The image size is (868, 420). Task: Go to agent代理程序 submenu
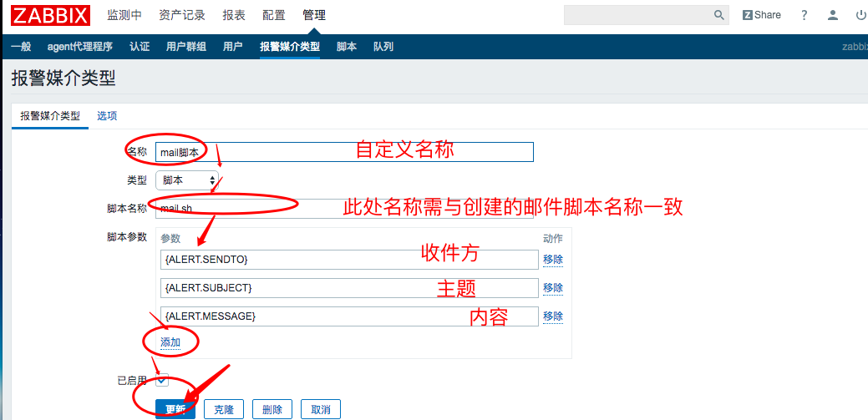(80, 47)
